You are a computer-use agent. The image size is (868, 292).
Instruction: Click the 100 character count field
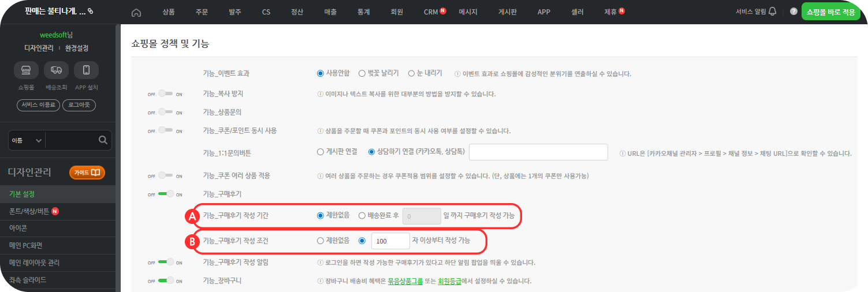[390, 241]
